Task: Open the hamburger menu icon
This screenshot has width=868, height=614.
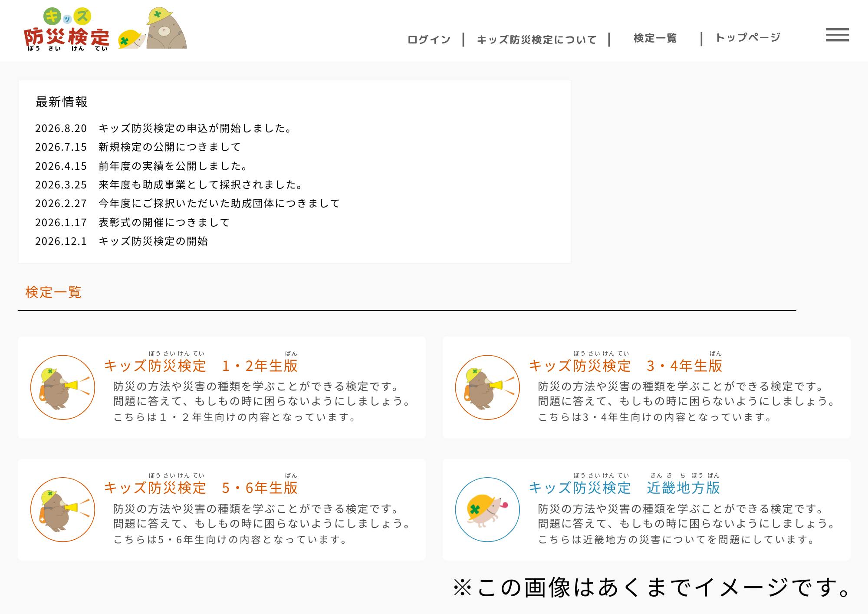Action: pos(837,35)
